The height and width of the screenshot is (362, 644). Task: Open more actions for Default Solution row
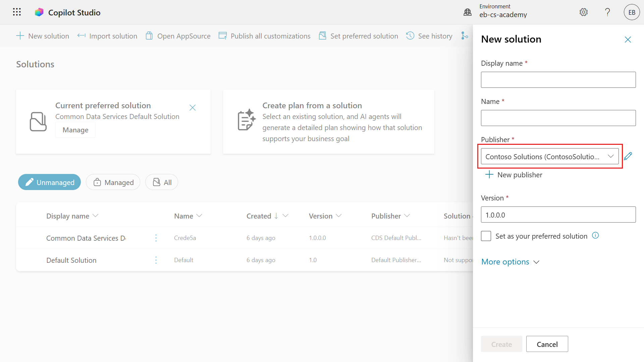coord(156,260)
